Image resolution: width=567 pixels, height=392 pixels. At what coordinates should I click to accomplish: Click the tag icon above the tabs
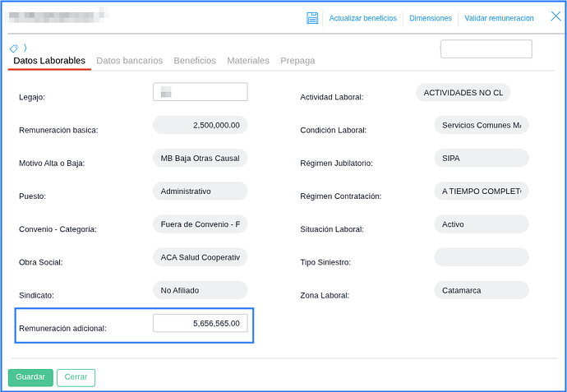(x=14, y=48)
